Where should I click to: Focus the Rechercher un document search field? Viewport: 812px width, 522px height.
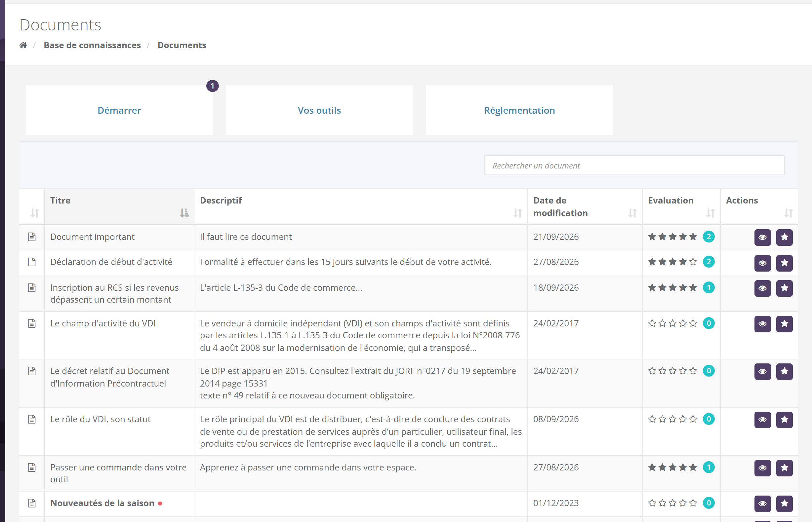pyautogui.click(x=634, y=166)
